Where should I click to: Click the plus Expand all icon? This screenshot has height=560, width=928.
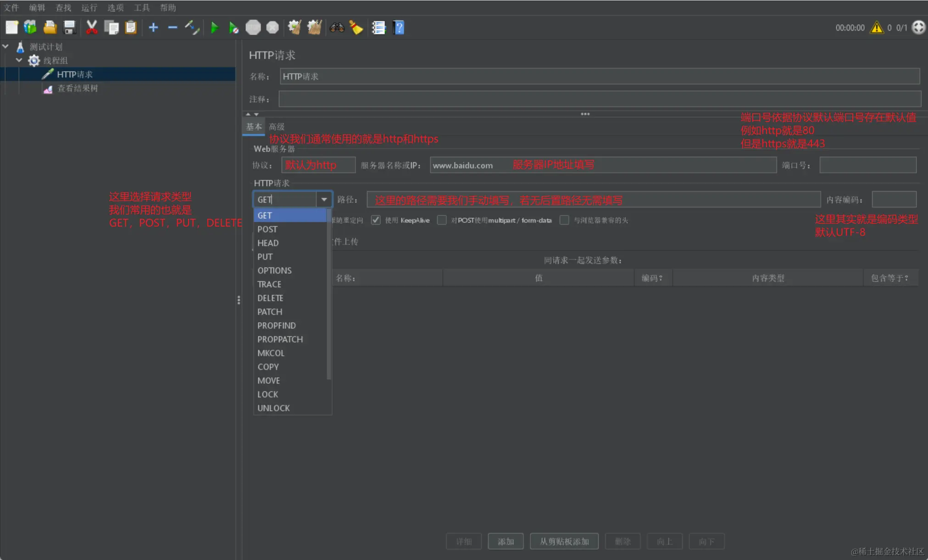pos(153,28)
